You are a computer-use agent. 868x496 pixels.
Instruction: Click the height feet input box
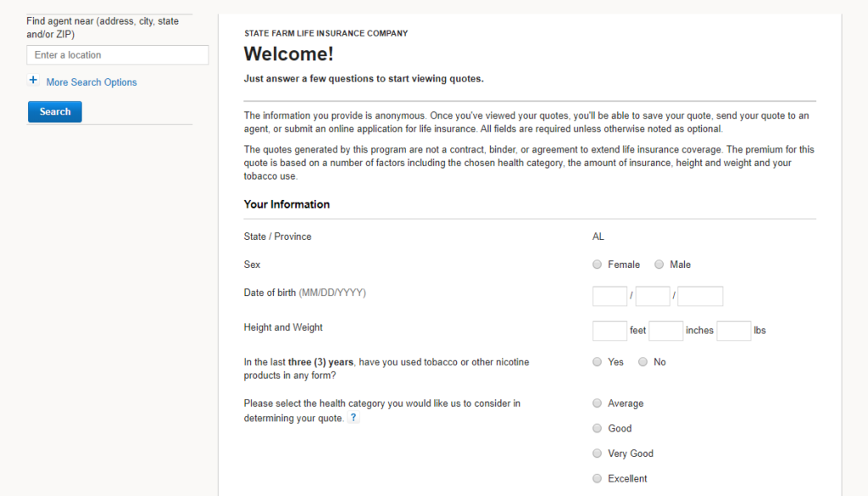click(x=609, y=331)
